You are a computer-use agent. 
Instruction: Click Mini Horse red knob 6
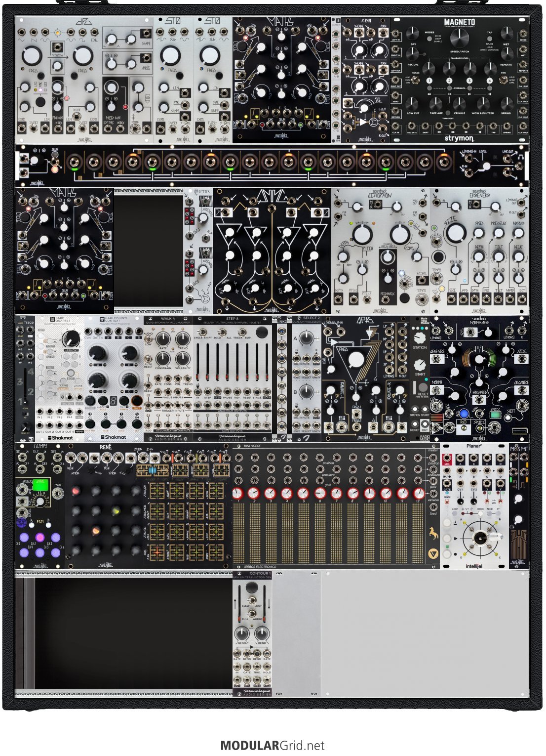[x=320, y=493]
